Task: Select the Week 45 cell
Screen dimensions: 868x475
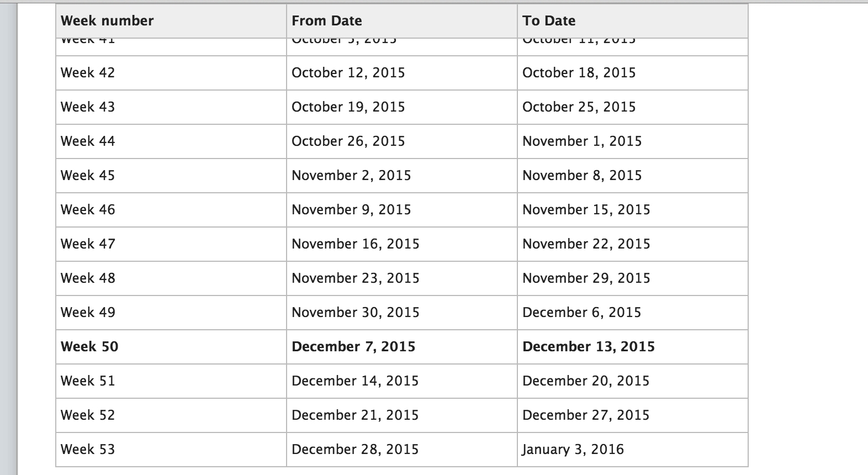Action: pyautogui.click(x=171, y=176)
